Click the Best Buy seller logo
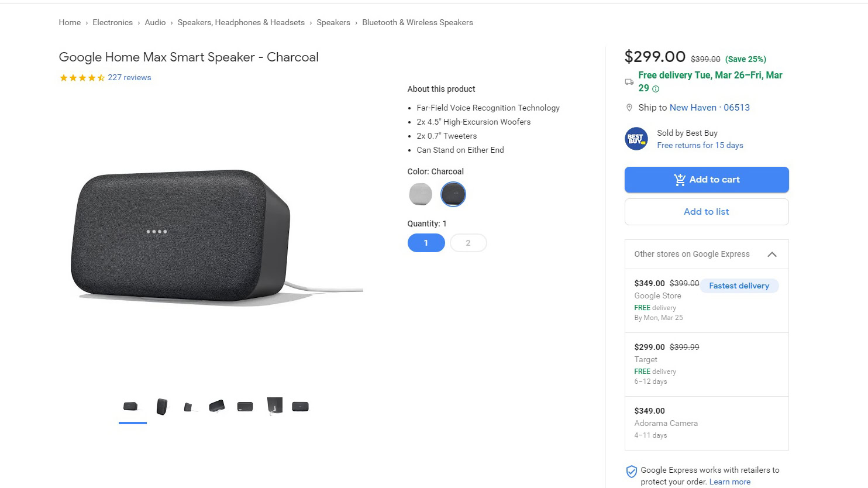 pos(636,139)
